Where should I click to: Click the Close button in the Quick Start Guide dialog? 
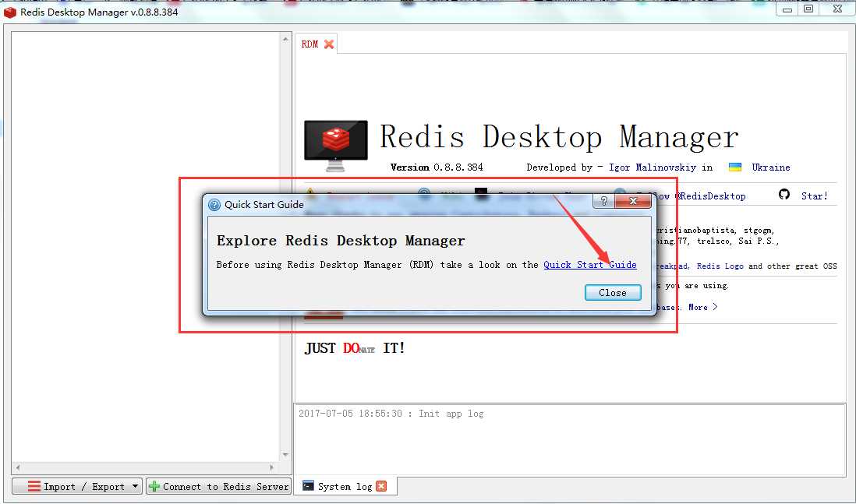pyautogui.click(x=613, y=293)
